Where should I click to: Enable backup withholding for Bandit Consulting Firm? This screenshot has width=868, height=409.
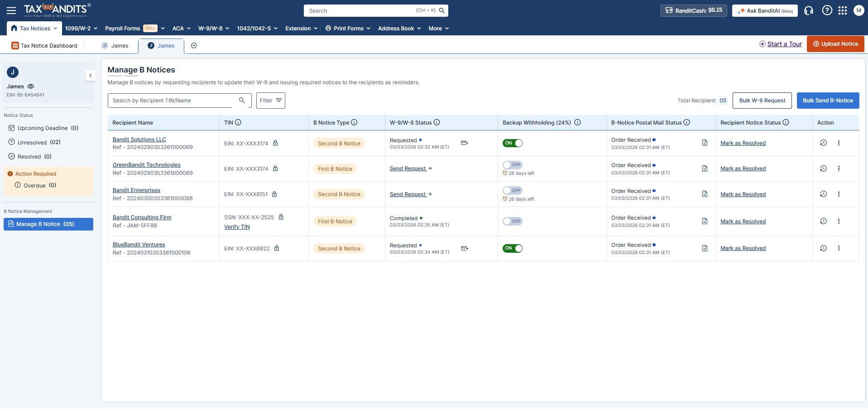(x=512, y=221)
